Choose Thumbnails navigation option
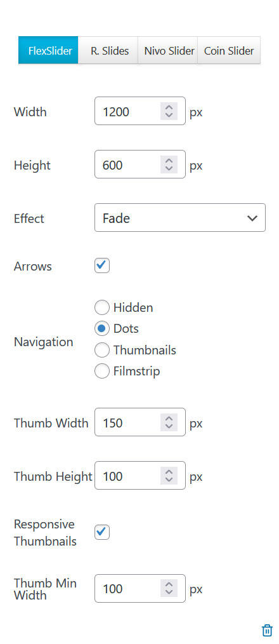The height and width of the screenshot is (644, 279). point(102,350)
